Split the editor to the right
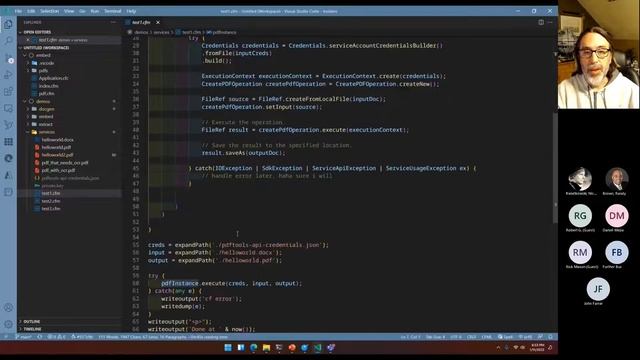Viewport: 640px width, 360px height. point(541,22)
